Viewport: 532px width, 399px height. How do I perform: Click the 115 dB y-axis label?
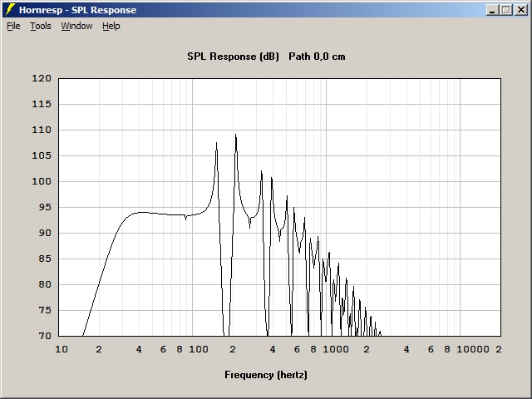point(42,104)
